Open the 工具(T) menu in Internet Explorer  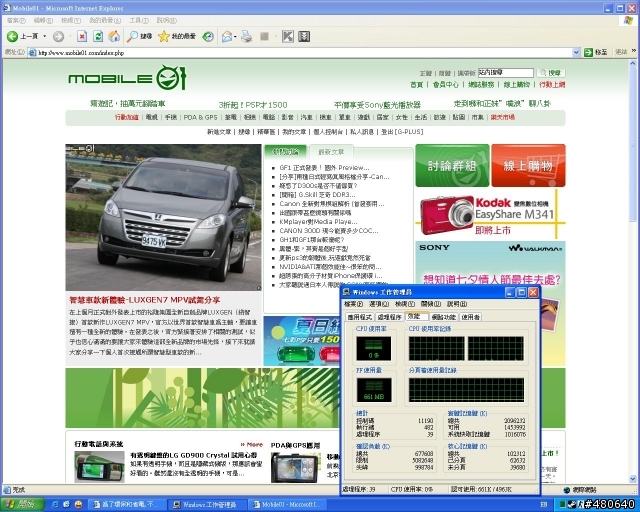click(139, 20)
